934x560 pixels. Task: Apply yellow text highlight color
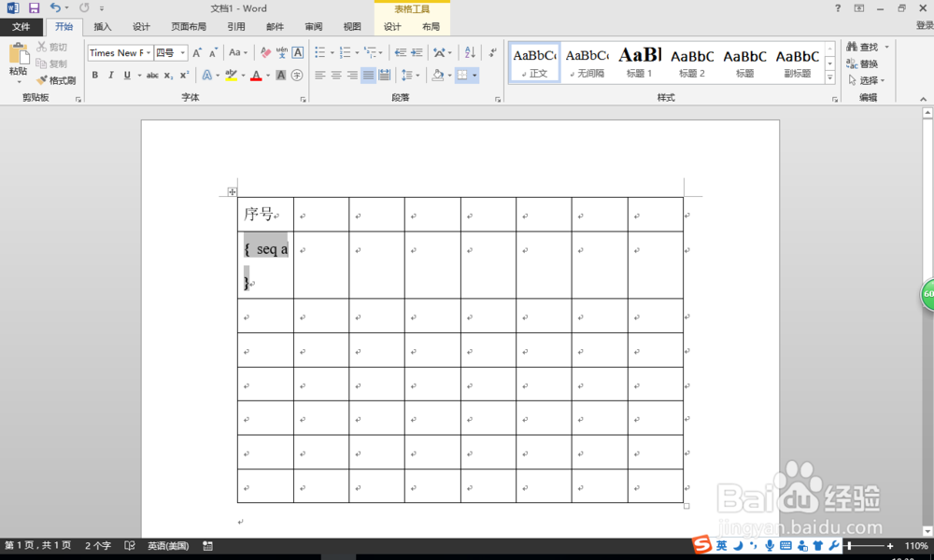click(232, 75)
